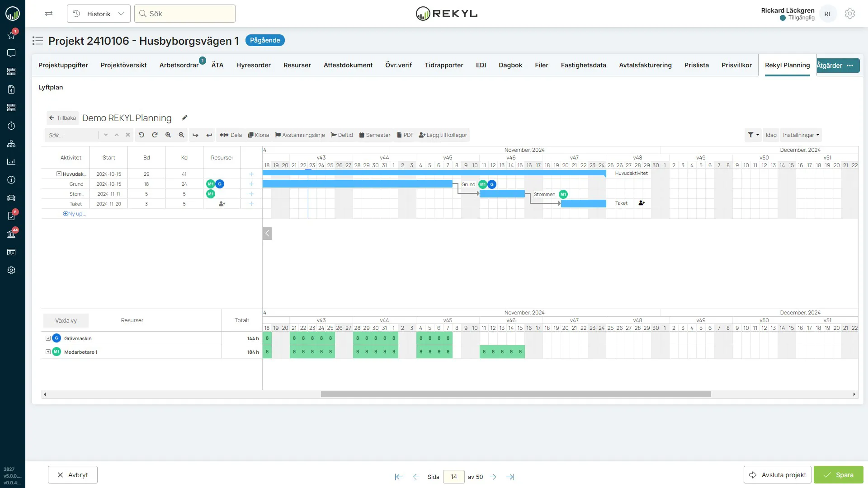This screenshot has width=868, height=488.
Task: Open the Inställningar dropdown
Action: (801, 135)
